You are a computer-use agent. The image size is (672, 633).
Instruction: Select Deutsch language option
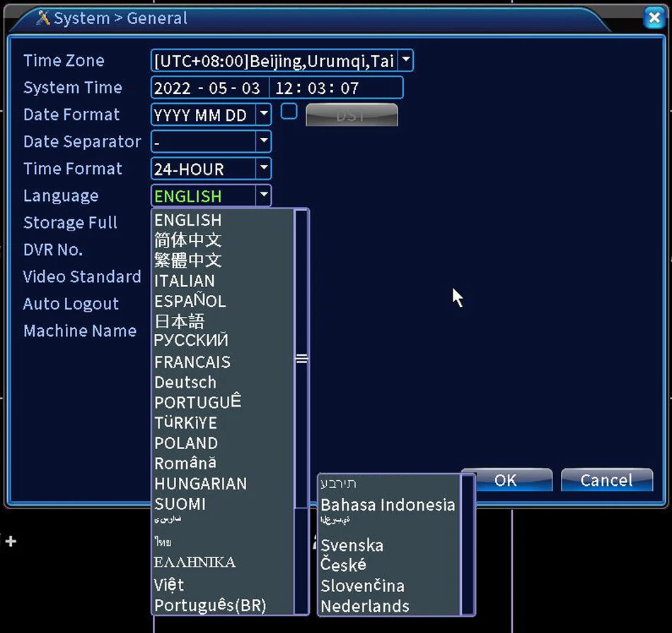point(185,383)
